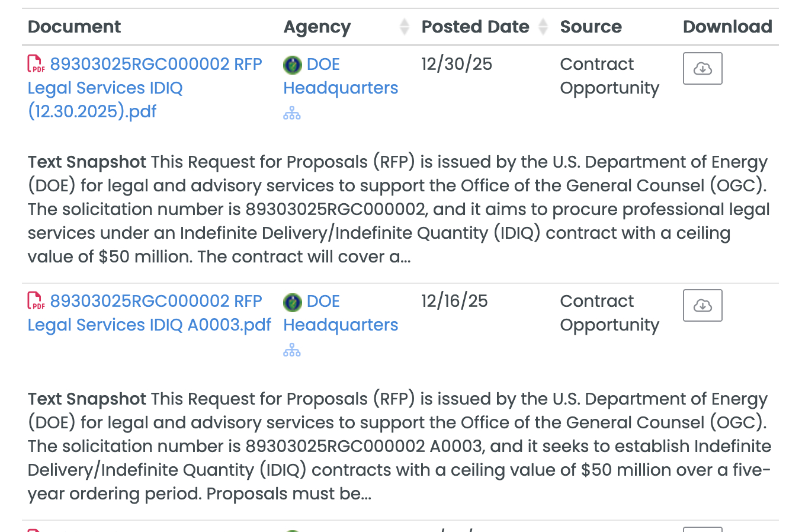Click PDF icon of 12.30.2025 RFP file
This screenshot has height=532, width=802.
(x=36, y=64)
